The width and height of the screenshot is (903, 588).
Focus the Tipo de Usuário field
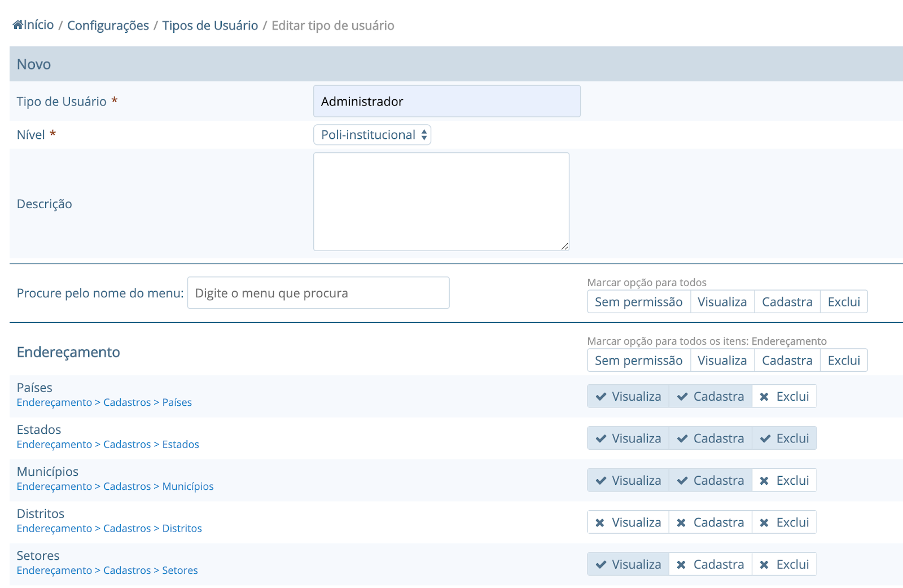[447, 102]
